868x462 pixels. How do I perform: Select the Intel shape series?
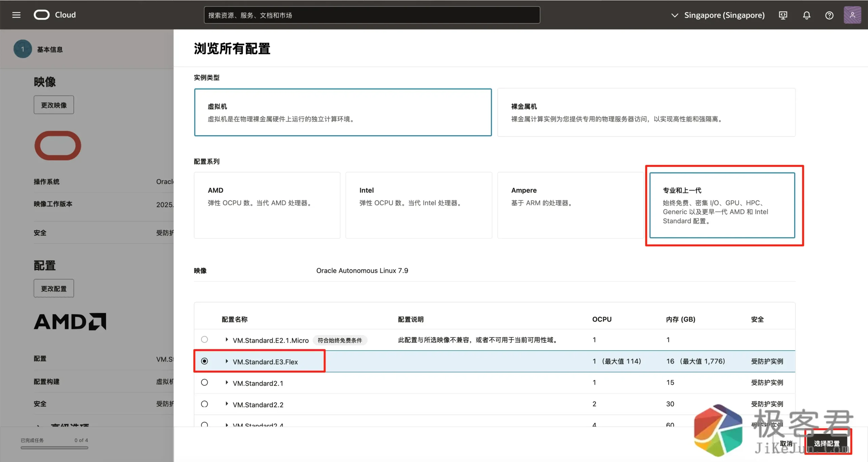coord(419,205)
